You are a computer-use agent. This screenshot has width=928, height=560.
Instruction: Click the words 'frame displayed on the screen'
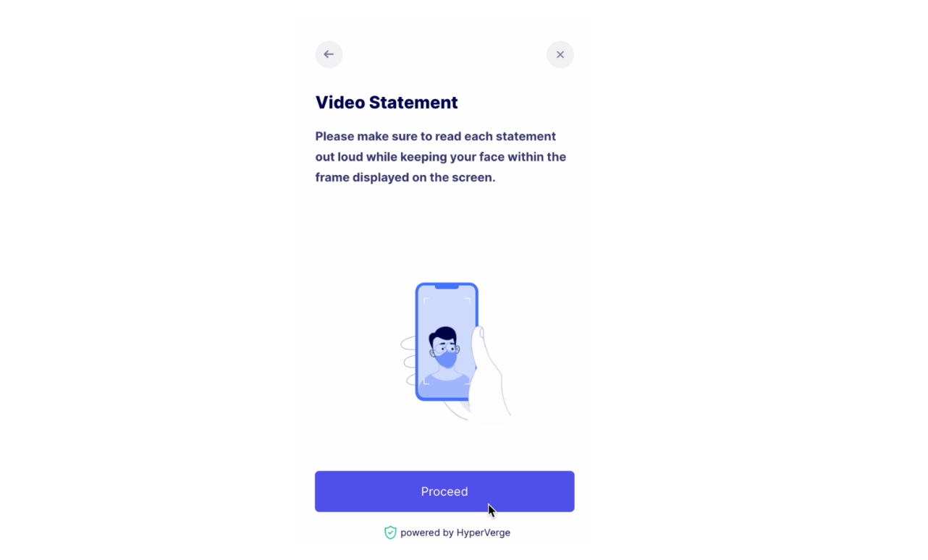405,177
